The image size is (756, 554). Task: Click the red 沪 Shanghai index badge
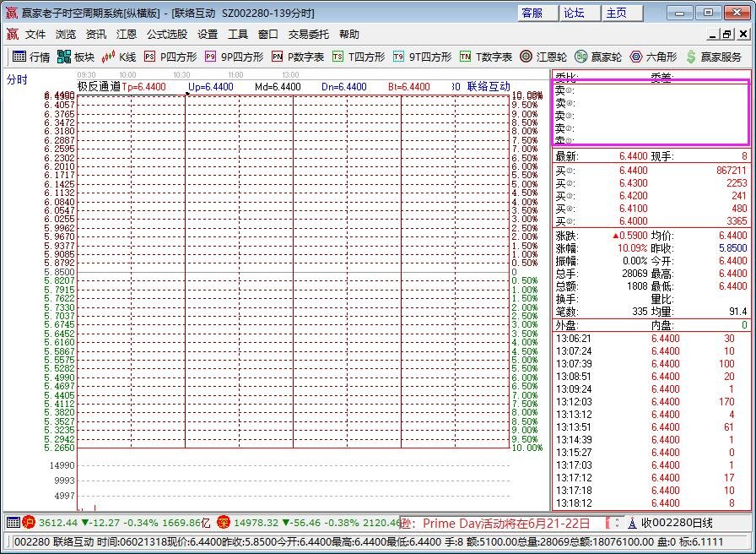click(x=29, y=522)
